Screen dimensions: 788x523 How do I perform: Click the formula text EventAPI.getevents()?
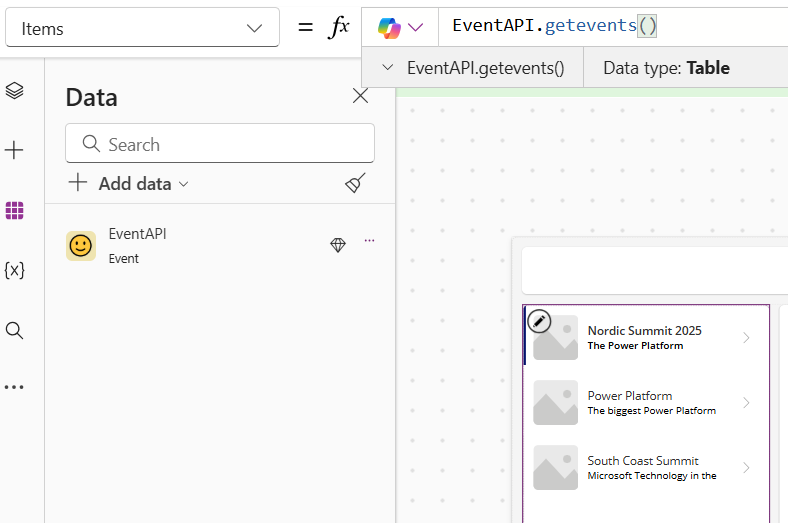(554, 26)
